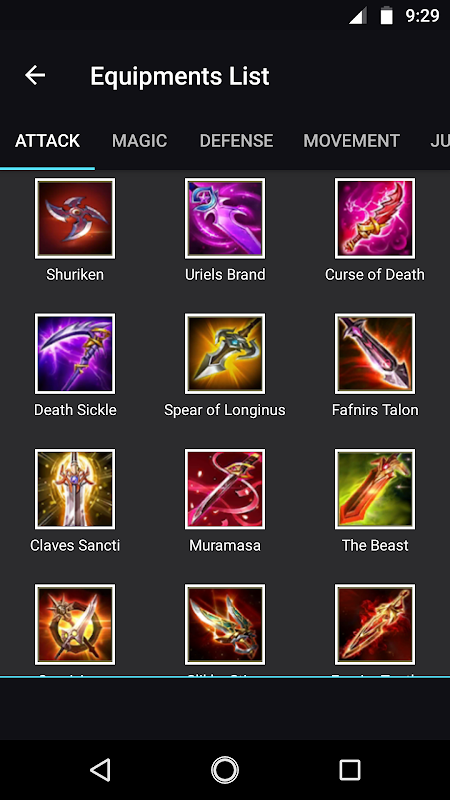Open the winged blade item in the bottom row
Screen dimensions: 450x800
pyautogui.click(x=225, y=624)
